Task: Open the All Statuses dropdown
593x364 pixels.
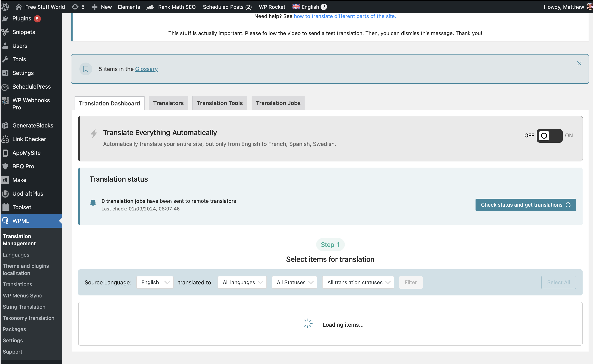Action: coord(294,282)
